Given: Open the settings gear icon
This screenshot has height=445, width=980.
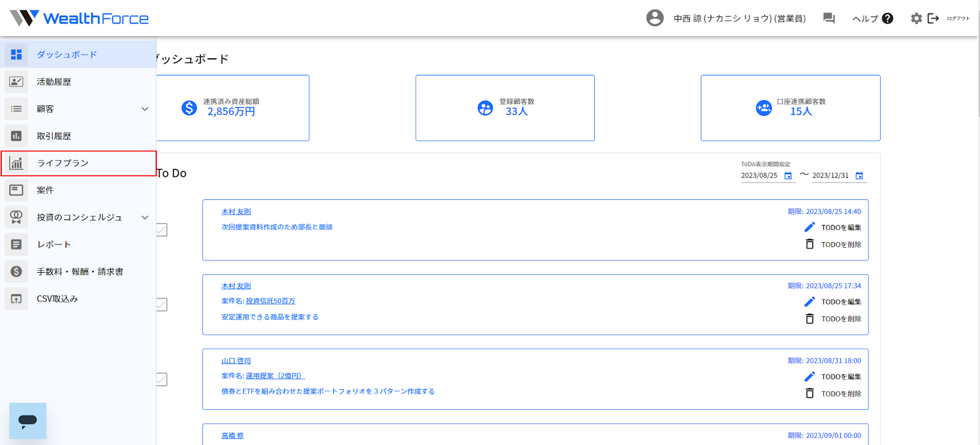Looking at the screenshot, I should coord(916,18).
